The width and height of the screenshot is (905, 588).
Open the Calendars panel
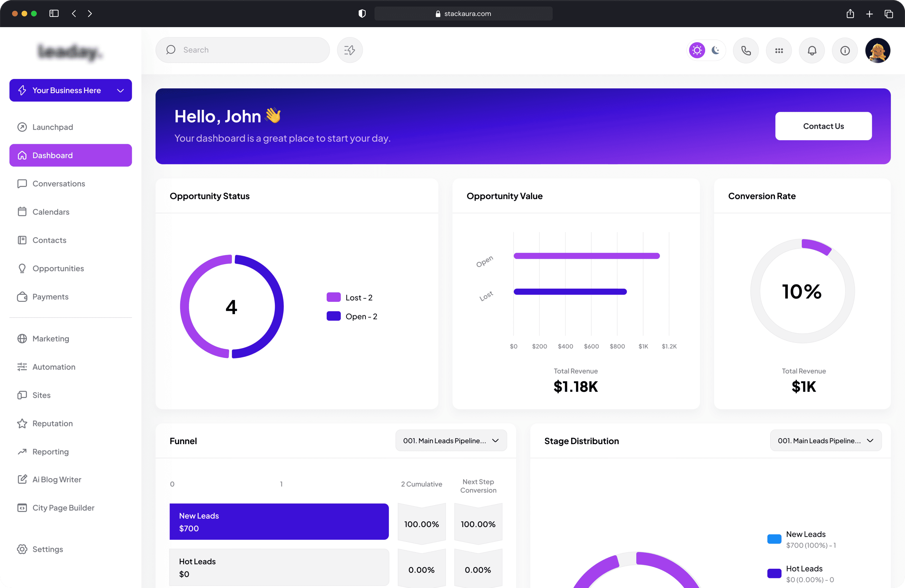[x=51, y=212]
